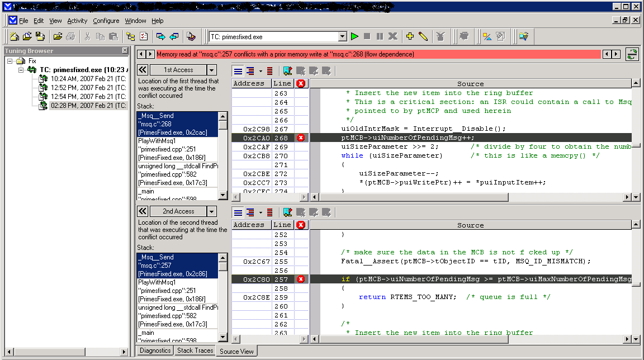Click the magnifier icon at toolbar's right end

point(523,36)
